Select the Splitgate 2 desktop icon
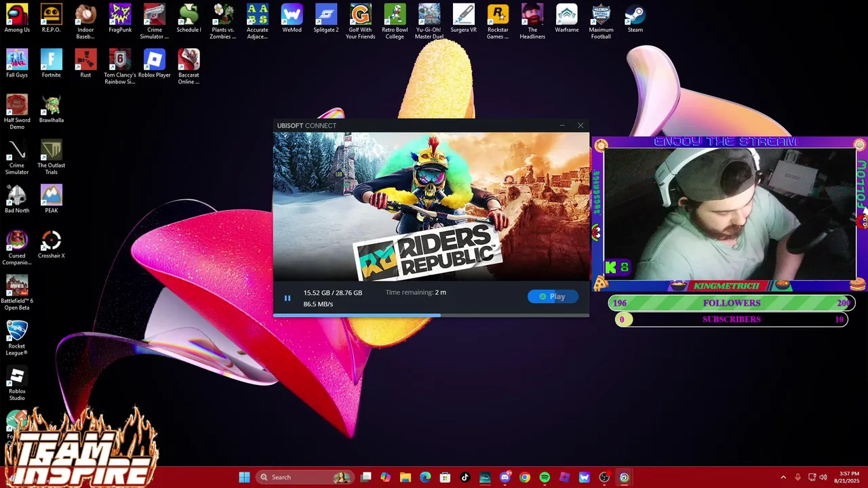Image resolution: width=868 pixels, height=488 pixels. click(x=326, y=18)
